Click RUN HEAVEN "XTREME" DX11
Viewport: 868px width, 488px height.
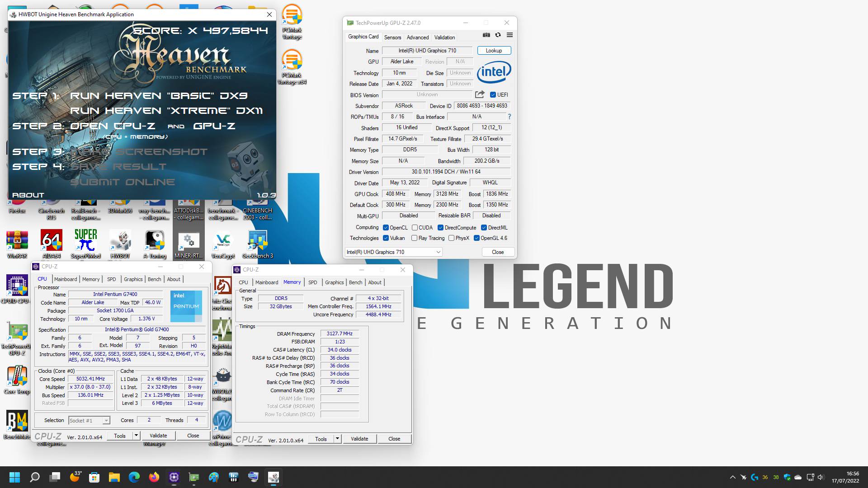click(166, 111)
